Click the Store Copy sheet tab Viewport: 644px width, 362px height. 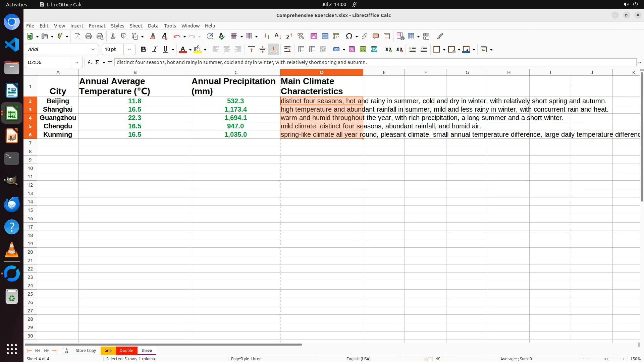(x=86, y=350)
